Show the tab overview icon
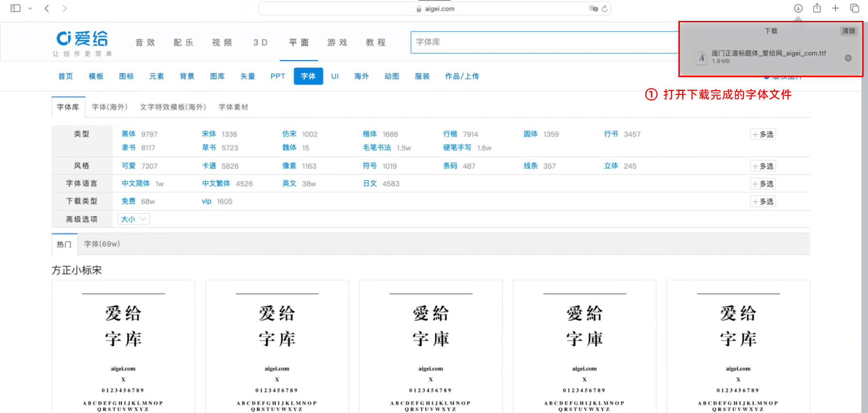Screen dimensions: 868x413 [x=854, y=8]
